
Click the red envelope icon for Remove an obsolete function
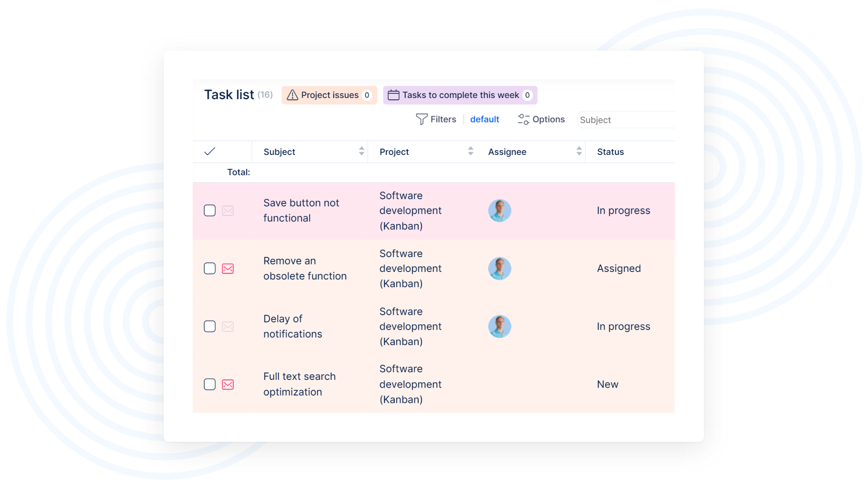(228, 269)
